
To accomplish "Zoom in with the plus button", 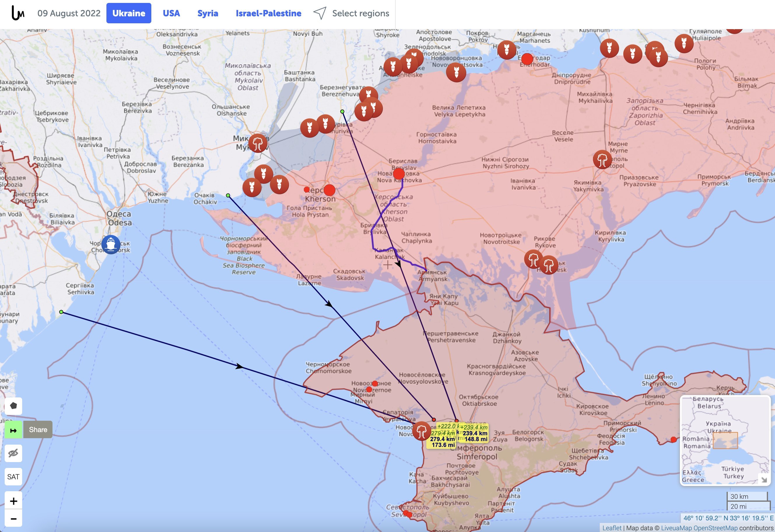I will pos(13,501).
